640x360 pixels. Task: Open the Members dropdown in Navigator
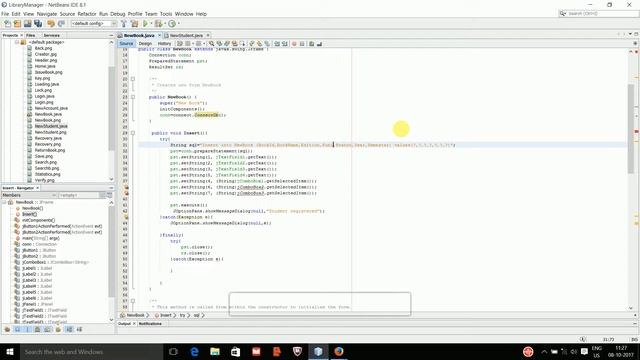pos(29,196)
